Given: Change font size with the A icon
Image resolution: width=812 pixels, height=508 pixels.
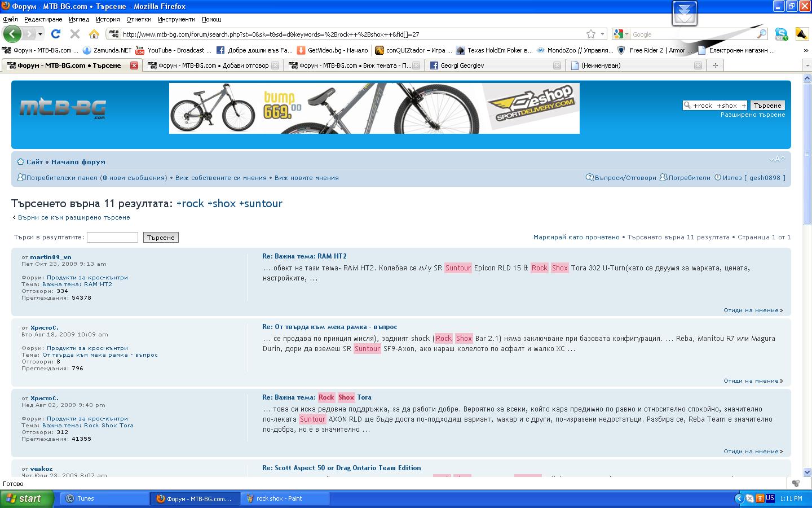Looking at the screenshot, I should pyautogui.click(x=776, y=159).
